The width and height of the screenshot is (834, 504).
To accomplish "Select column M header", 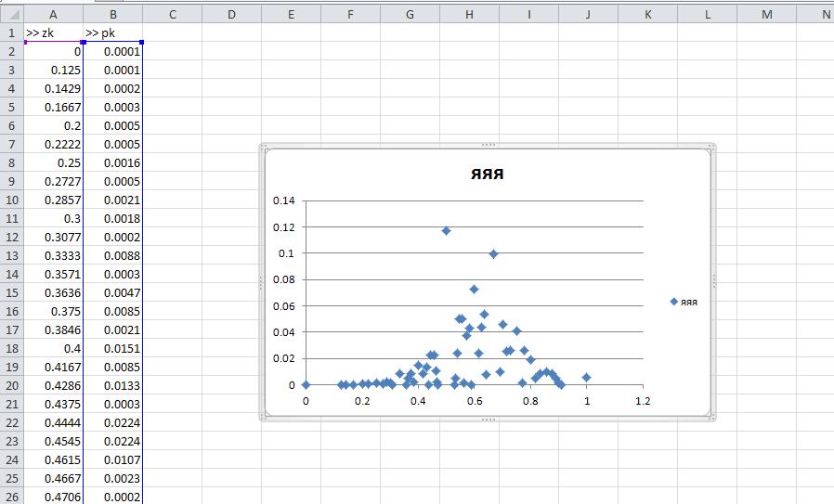I will (766, 14).
